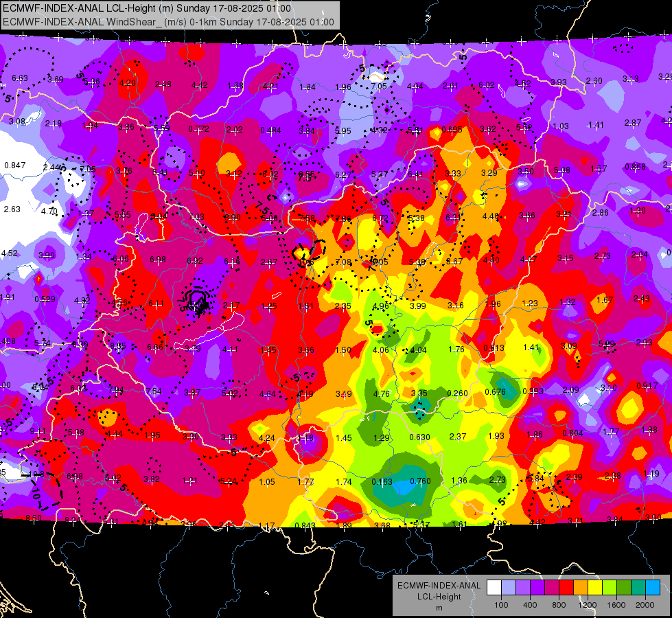The image size is (672, 618).
Task: Click the dark green swatch right of 1600
Action: (x=624, y=588)
